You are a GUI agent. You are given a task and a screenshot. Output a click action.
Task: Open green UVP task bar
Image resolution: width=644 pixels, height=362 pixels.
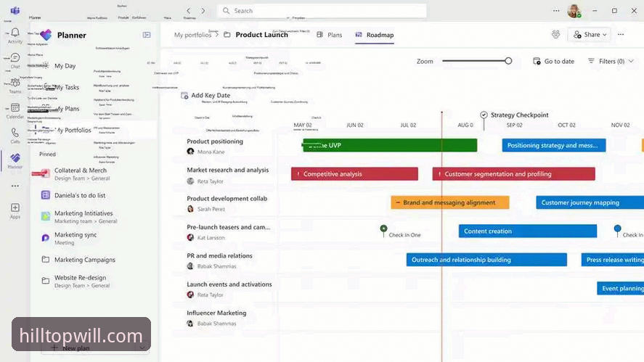click(x=390, y=145)
